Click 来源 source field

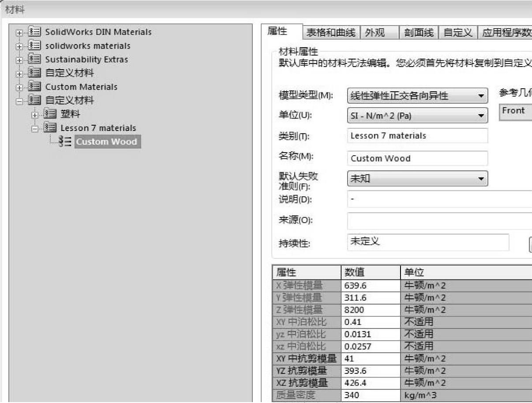point(440,221)
